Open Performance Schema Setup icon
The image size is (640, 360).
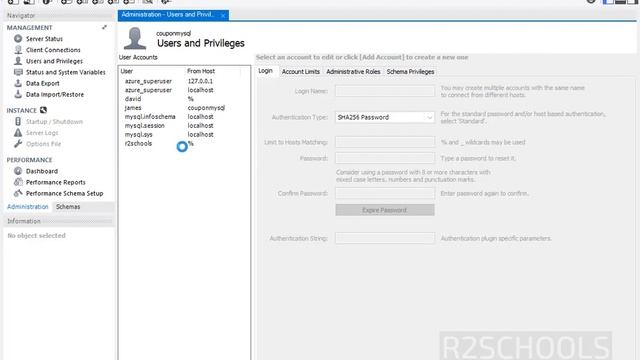[18, 193]
